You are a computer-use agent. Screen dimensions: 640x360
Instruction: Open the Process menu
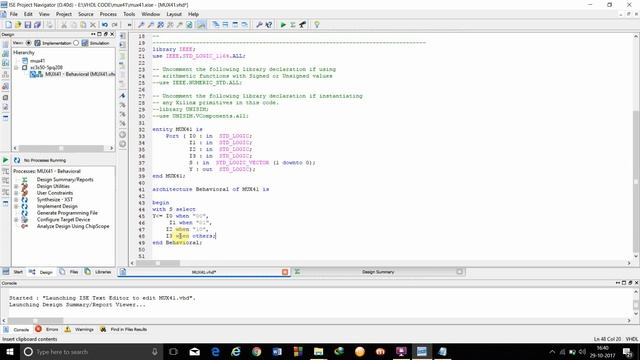108,14
